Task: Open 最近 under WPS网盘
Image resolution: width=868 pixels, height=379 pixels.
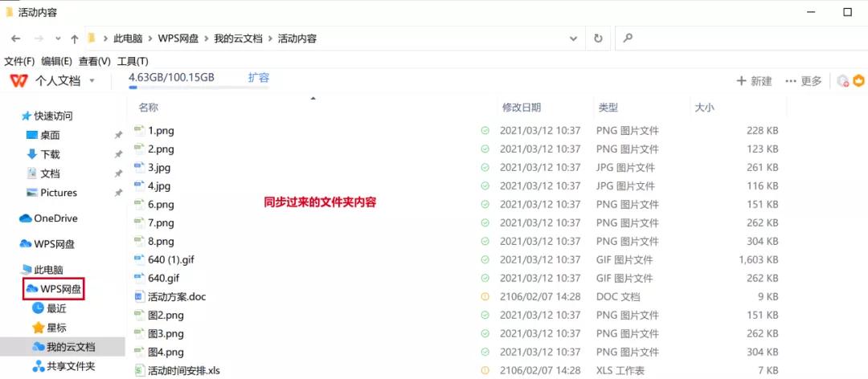Action: (49, 308)
